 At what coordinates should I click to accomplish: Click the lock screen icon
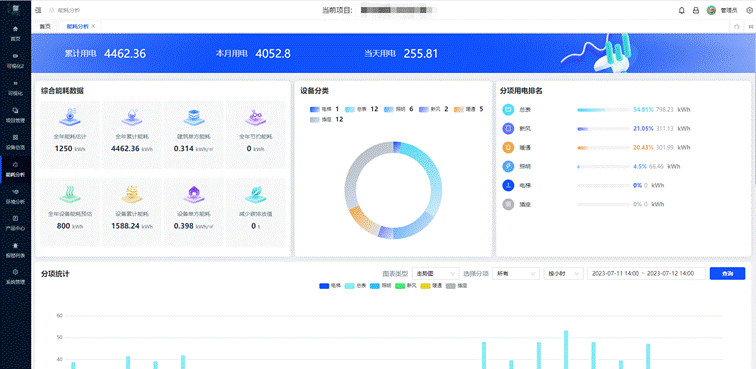696,10
